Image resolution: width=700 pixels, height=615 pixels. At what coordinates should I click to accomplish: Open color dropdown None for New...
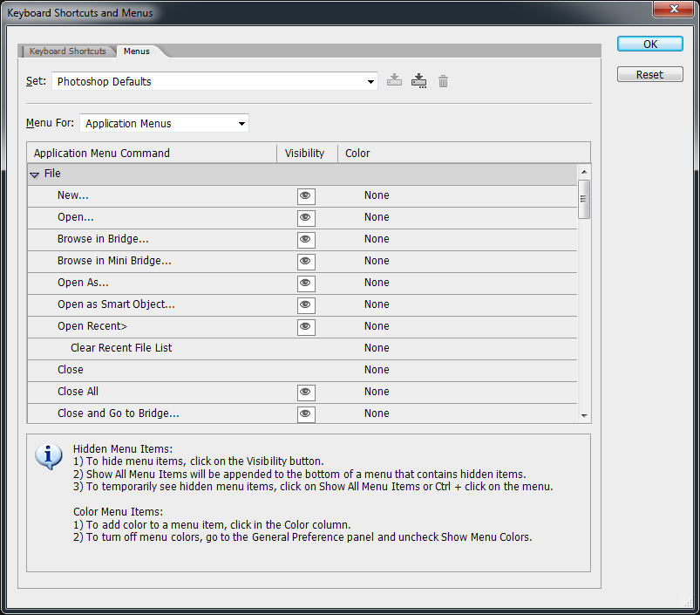tap(377, 195)
